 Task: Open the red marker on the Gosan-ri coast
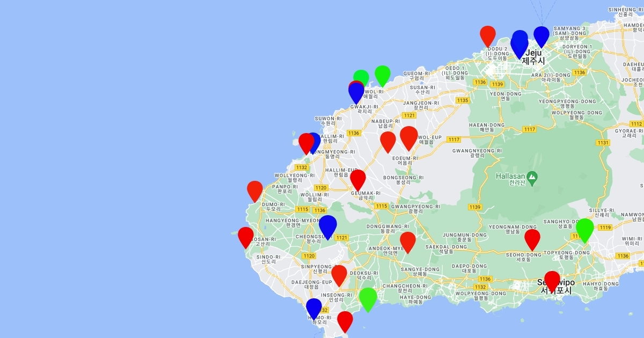pyautogui.click(x=245, y=237)
